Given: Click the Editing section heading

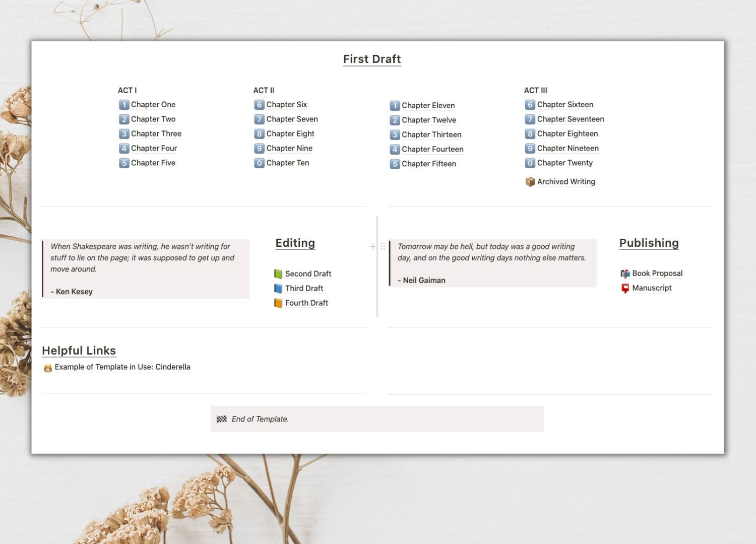Looking at the screenshot, I should (x=295, y=243).
